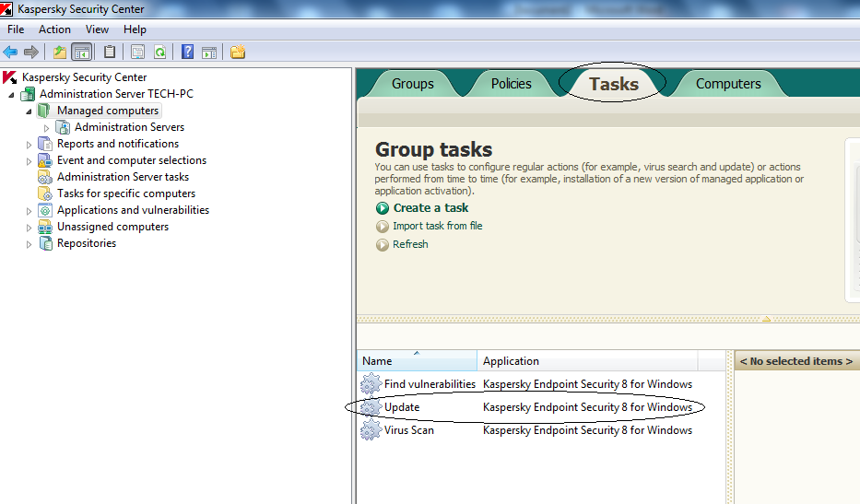The height and width of the screenshot is (504, 860).
Task: Click gear icon of Virus Scan task
Action: coord(371,430)
